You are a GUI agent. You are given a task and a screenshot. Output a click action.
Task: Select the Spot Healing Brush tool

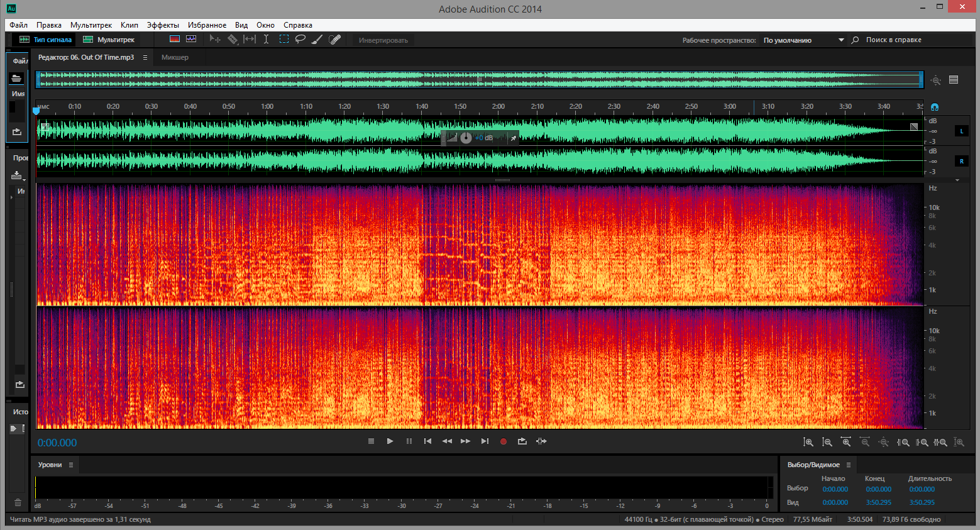[335, 40]
